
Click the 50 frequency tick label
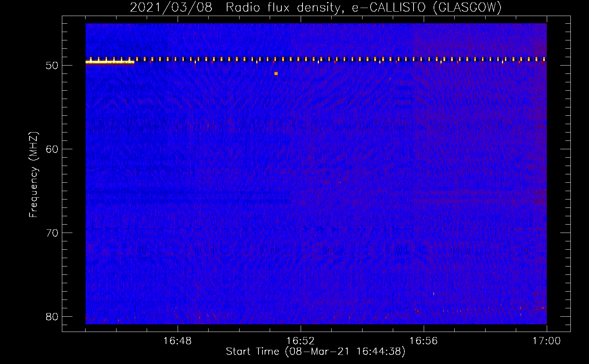click(x=52, y=66)
